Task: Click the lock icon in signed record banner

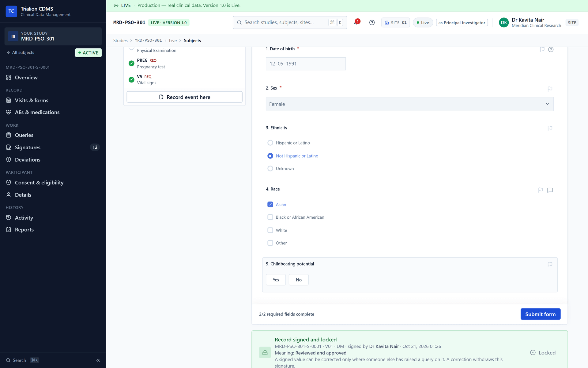Action: 265,353
